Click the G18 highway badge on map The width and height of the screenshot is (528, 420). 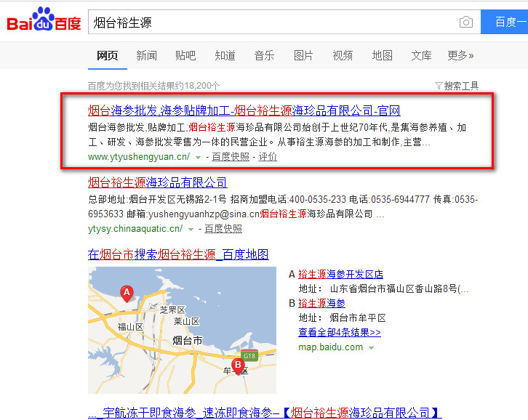coord(250,355)
